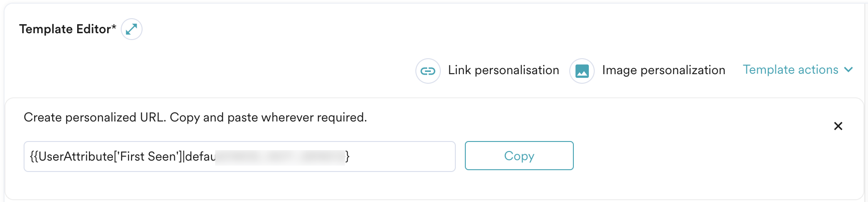
Task: Close the personalized URL panel
Action: click(838, 126)
